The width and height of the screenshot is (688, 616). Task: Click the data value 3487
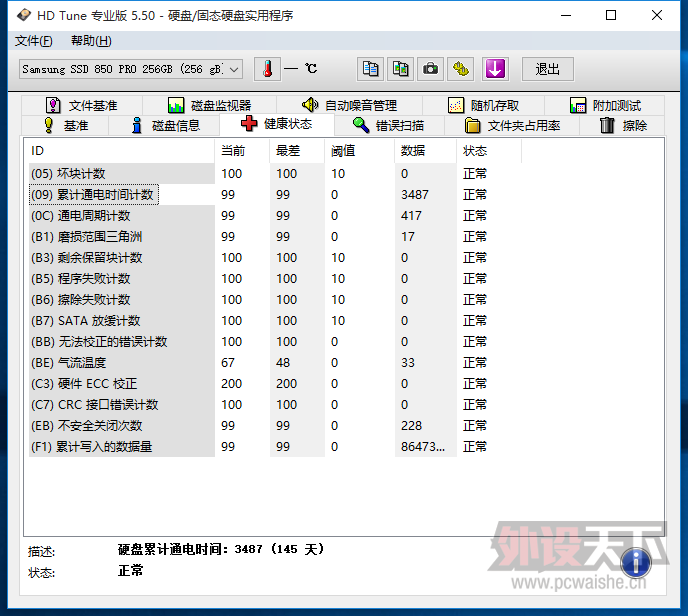415,194
